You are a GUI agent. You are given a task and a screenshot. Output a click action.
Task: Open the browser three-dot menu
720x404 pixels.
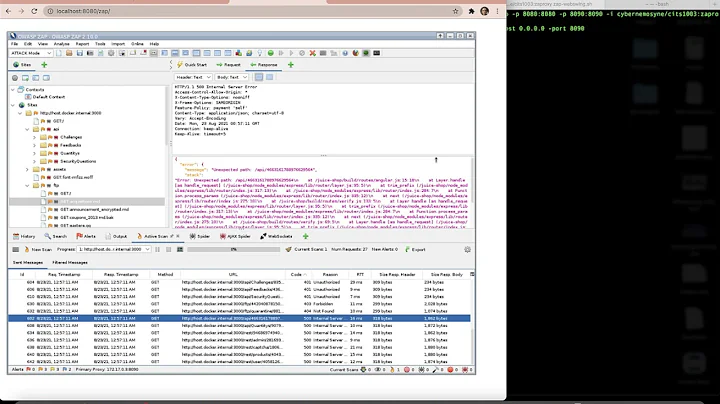497,11
